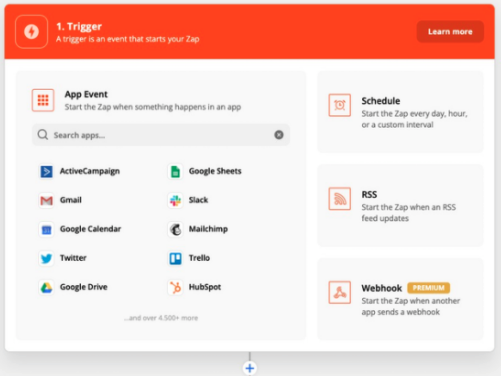Select the HubSpot app icon

(175, 287)
